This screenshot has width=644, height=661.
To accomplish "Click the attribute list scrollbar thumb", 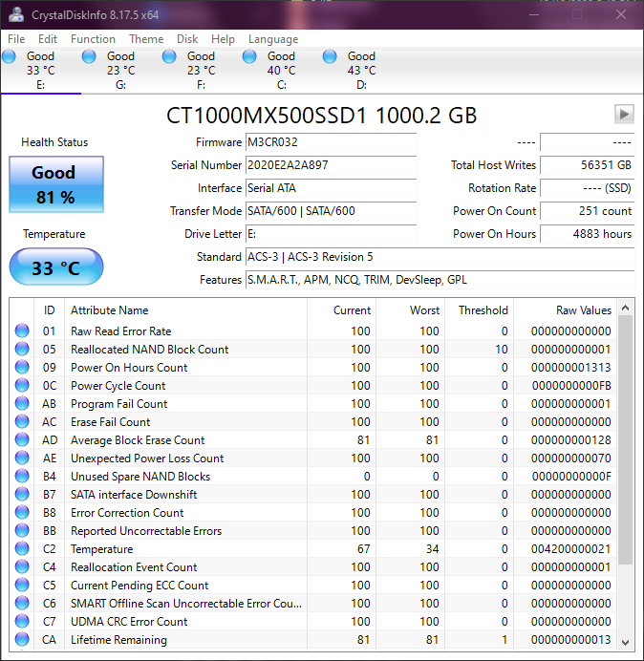I will point(626,440).
